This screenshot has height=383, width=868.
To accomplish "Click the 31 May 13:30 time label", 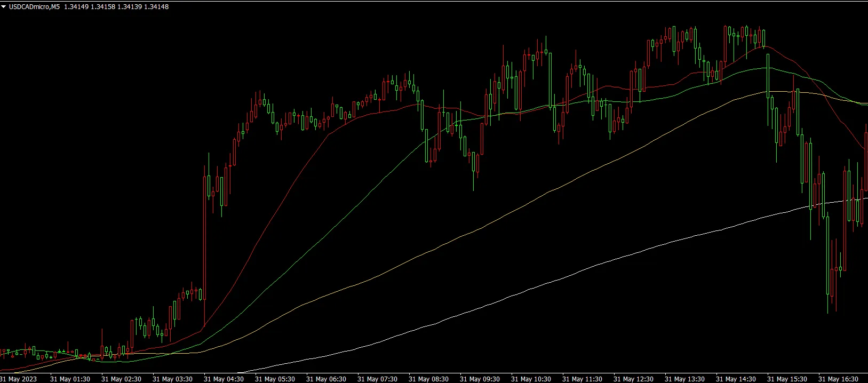I will click(x=684, y=379).
